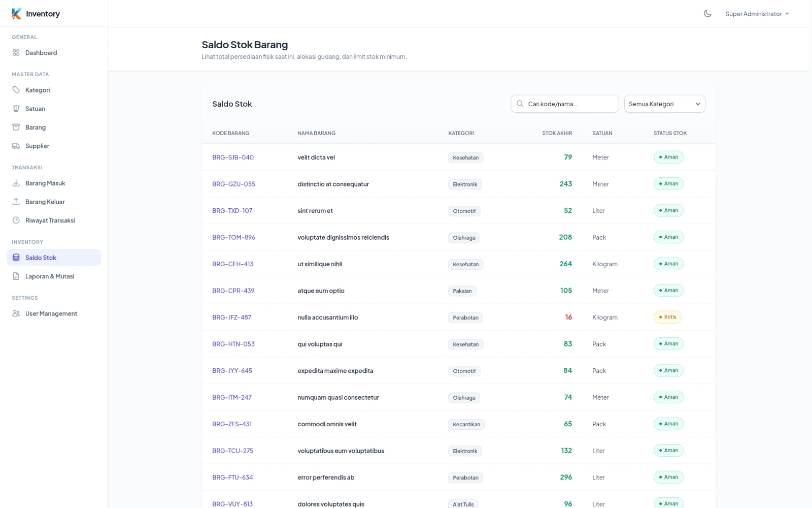Click item name 'voluptate dignissimos reiciendis'
The width and height of the screenshot is (812, 508).
coord(343,238)
